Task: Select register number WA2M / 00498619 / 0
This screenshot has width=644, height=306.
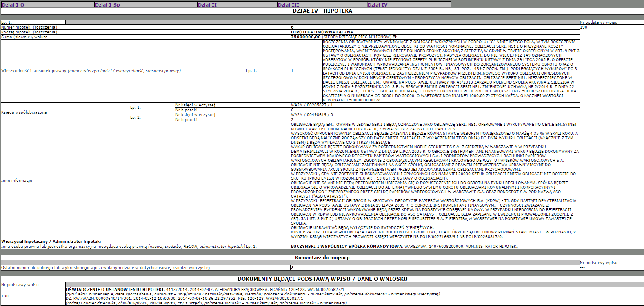Action: coord(312,115)
